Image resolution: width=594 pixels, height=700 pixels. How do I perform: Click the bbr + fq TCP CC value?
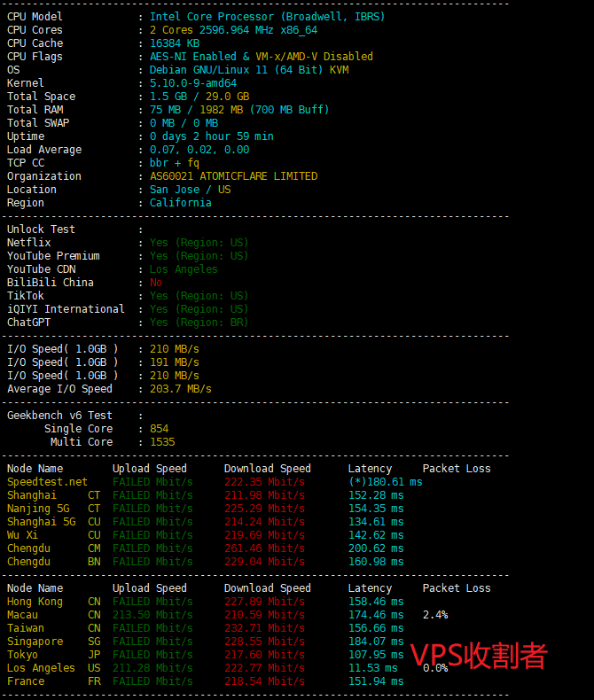tap(175, 163)
